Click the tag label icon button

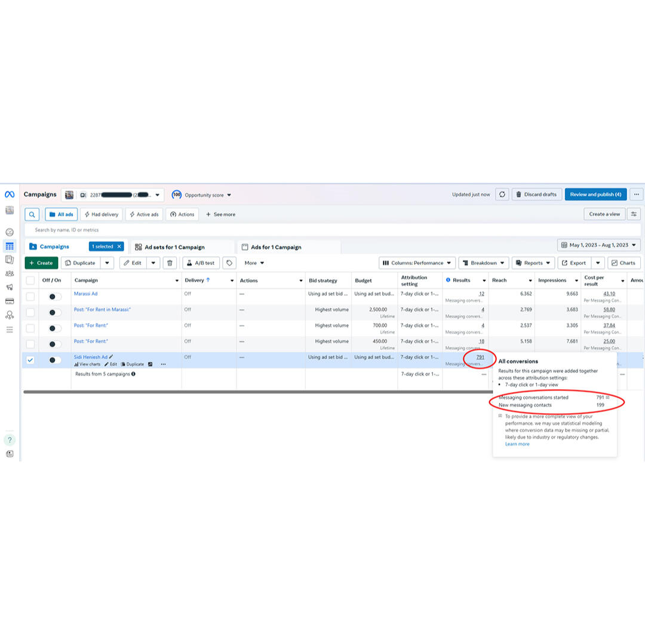[x=229, y=263]
